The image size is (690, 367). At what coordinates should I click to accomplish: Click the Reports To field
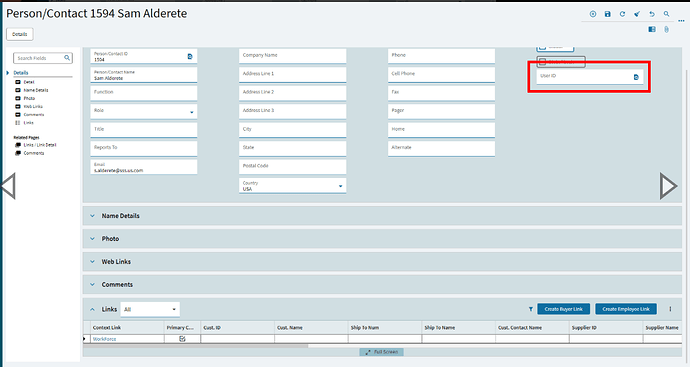tap(144, 148)
